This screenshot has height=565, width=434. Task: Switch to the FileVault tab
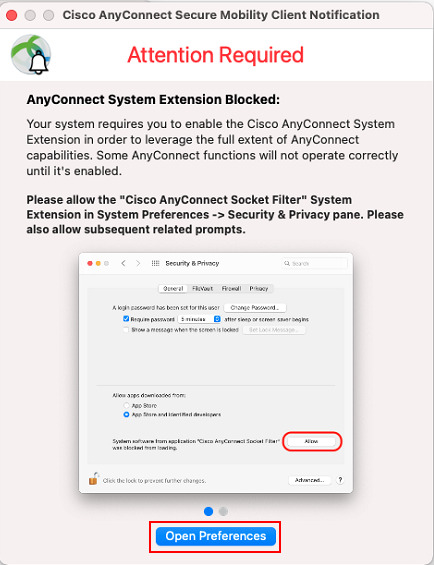click(x=202, y=289)
